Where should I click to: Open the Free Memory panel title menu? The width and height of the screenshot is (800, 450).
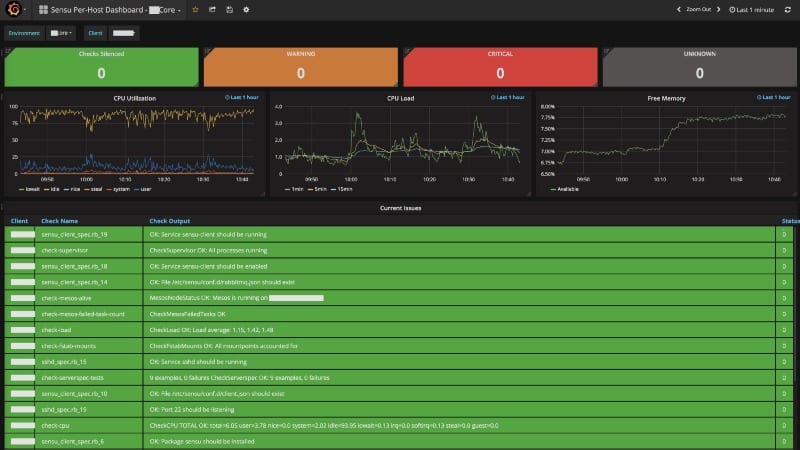click(666, 98)
